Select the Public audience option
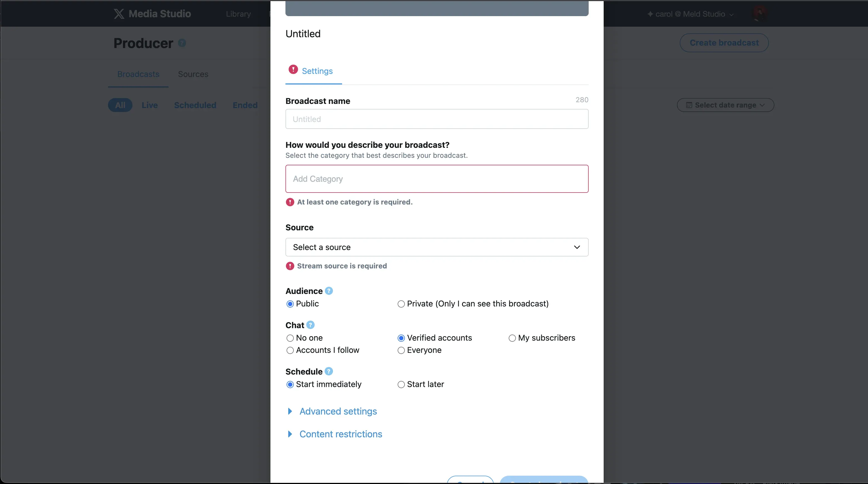The height and width of the screenshot is (484, 868). pos(290,304)
